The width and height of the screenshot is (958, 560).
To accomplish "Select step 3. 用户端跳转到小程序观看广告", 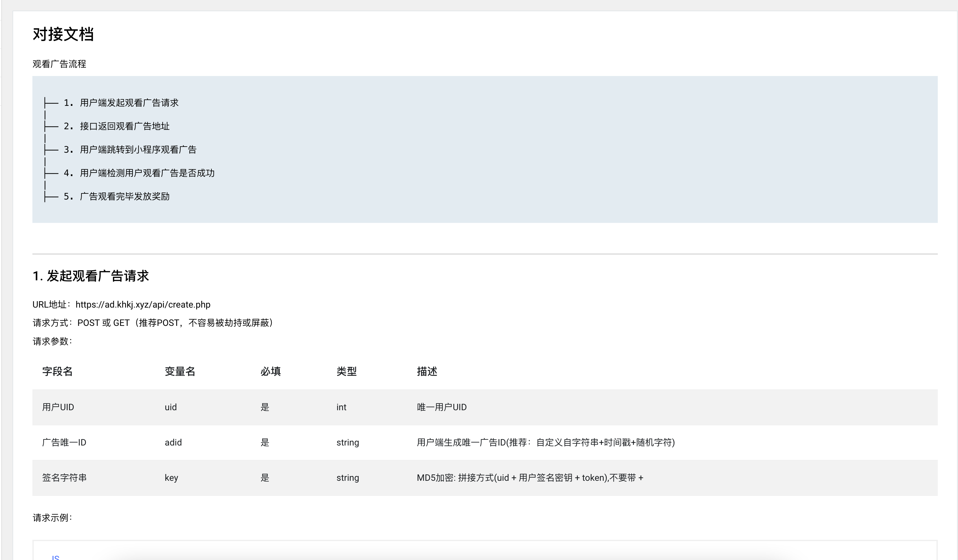I will 130,150.
